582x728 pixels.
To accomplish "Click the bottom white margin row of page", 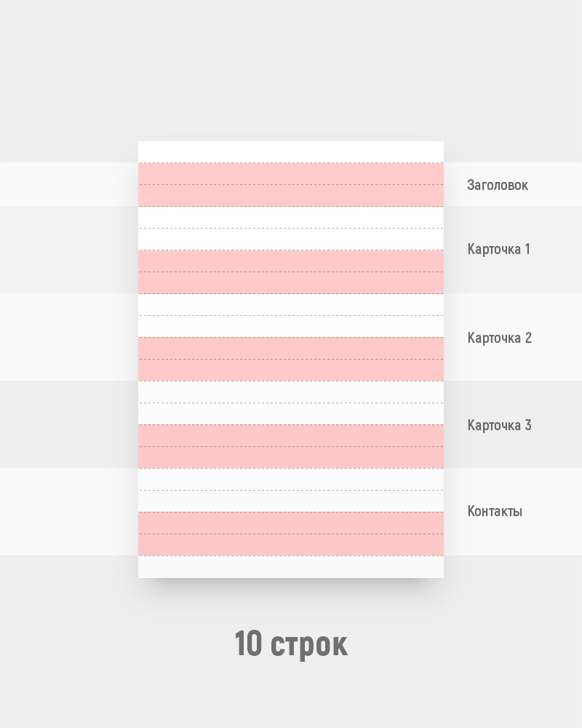I will tap(291, 566).
